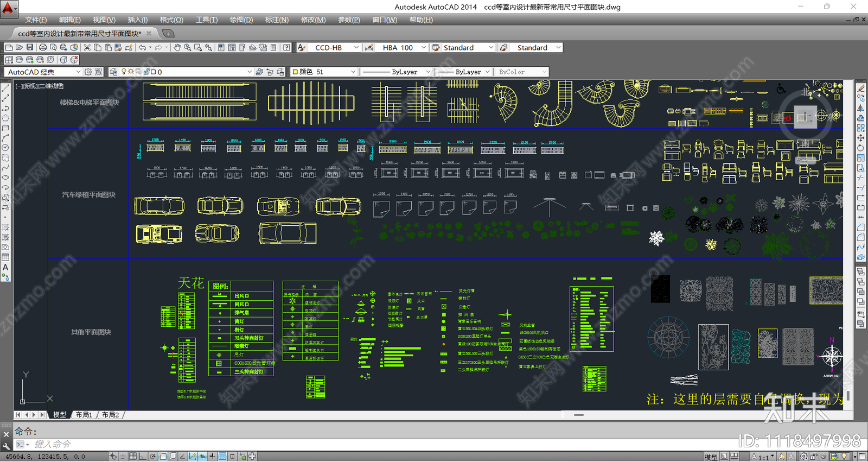Close the command line with X
868x462 pixels.
click(7, 434)
